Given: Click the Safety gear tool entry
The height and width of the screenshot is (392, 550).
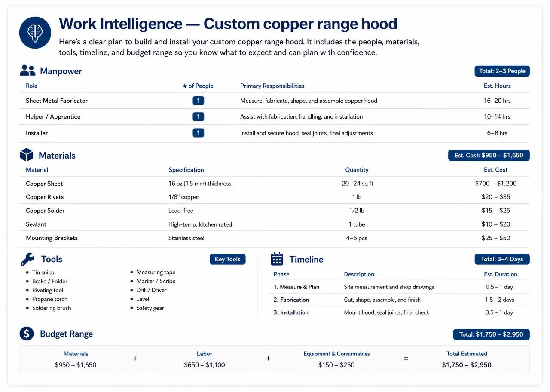Looking at the screenshot, I should (x=150, y=308).
